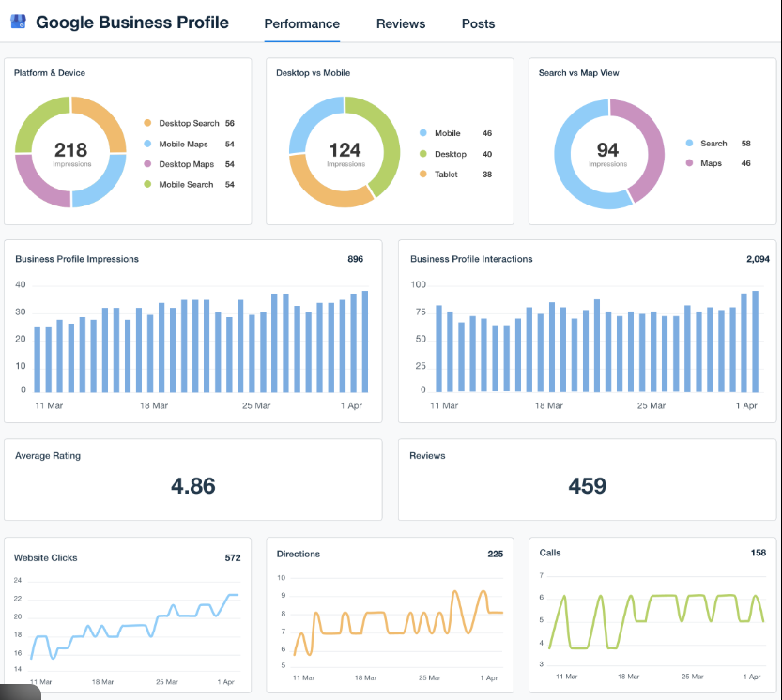Click the Reviews count 459
Screen dimensions: 782x700
click(588, 486)
